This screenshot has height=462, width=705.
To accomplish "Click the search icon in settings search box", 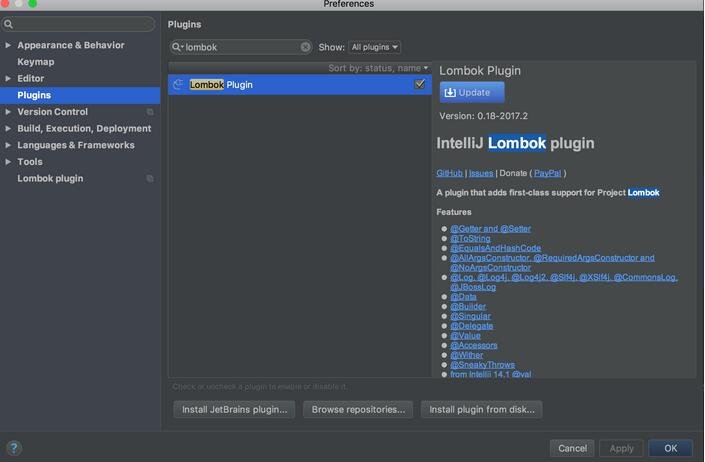I will click(x=8, y=23).
